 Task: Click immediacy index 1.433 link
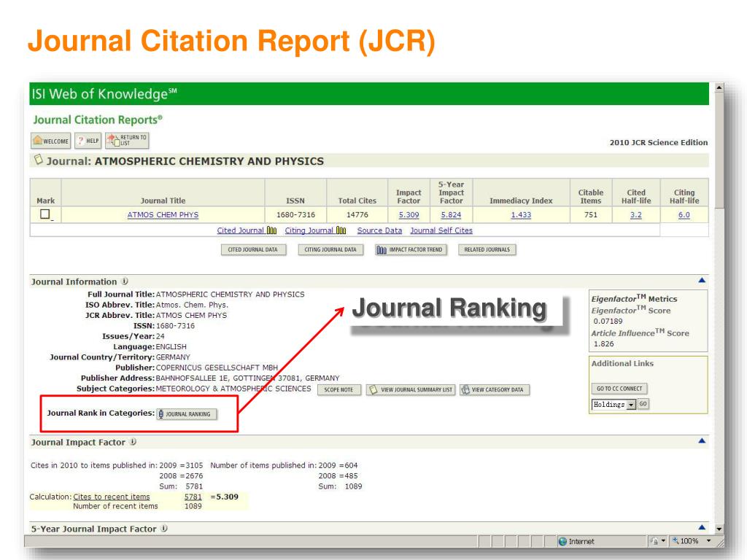pos(521,215)
